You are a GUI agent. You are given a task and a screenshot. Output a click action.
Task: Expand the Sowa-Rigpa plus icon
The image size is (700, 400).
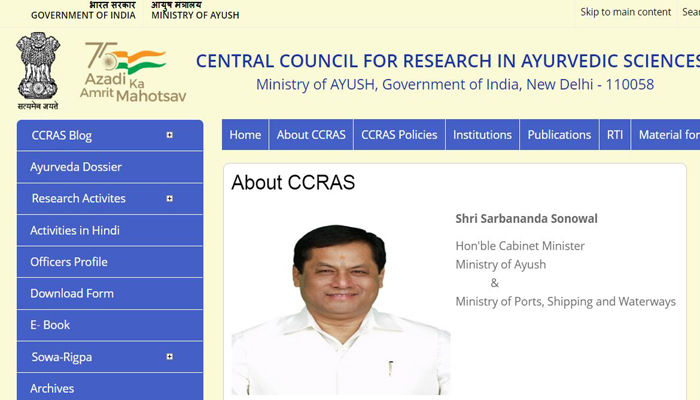(170, 357)
